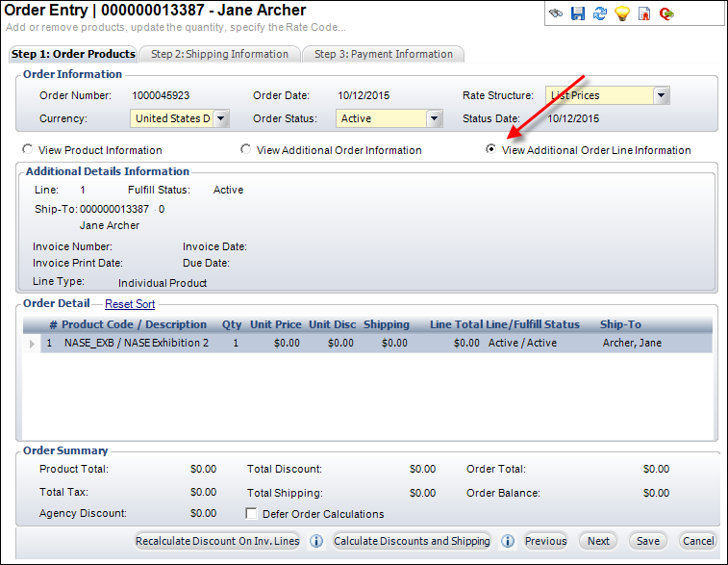Image resolution: width=728 pixels, height=565 pixels.
Task: Click Order Date value 10/12/2015
Action: [364, 95]
